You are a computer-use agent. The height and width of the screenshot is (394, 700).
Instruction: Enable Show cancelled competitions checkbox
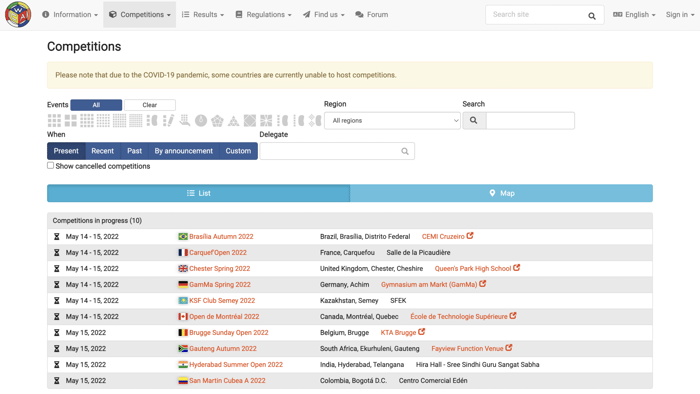50,166
